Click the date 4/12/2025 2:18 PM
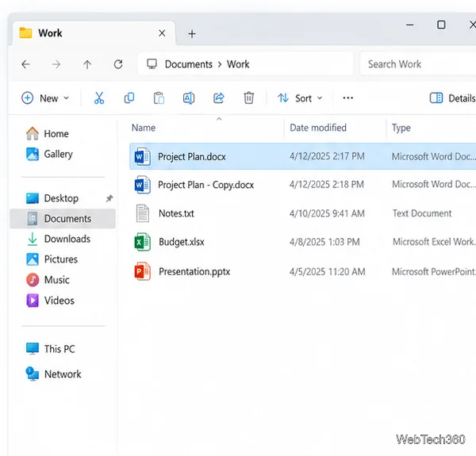The width and height of the screenshot is (476, 456). coord(327,185)
